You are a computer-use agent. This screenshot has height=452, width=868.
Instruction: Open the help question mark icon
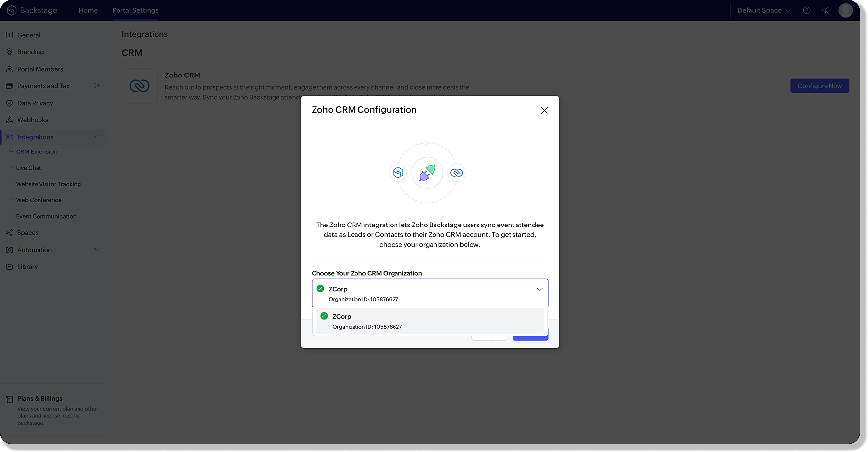(x=807, y=10)
